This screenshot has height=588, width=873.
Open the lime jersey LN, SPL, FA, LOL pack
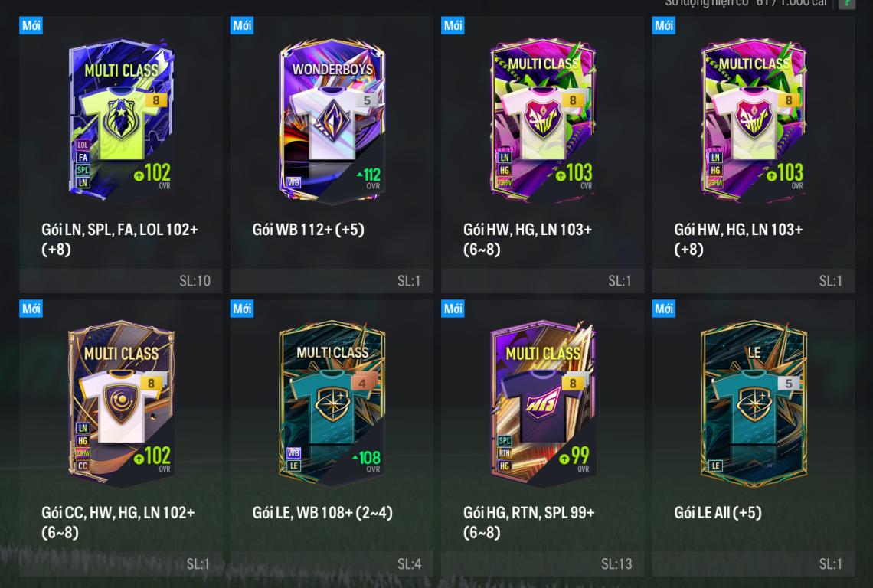tap(121, 117)
